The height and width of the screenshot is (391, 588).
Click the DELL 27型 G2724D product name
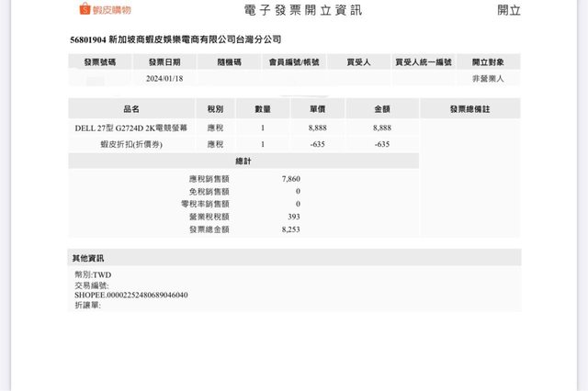pyautogui.click(x=130, y=128)
